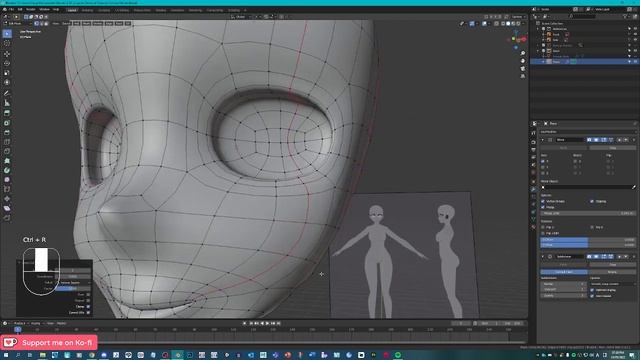The width and height of the screenshot is (640, 360).
Task: Select the Annotate pencil tool
Action: pyautogui.click(x=7, y=93)
